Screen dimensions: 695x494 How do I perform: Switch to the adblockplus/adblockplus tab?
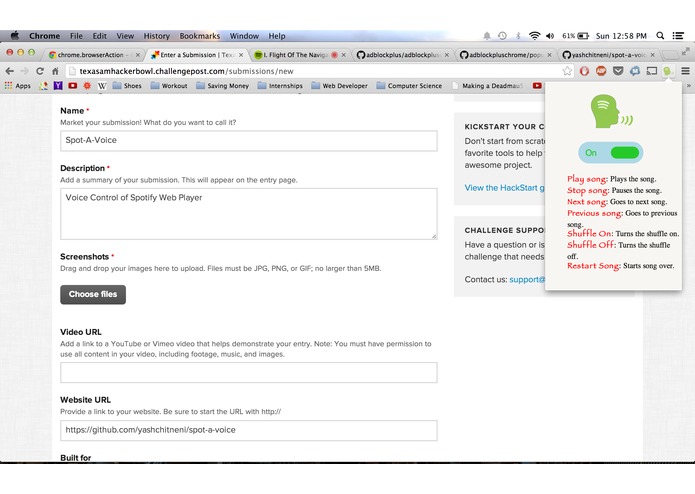click(402, 54)
